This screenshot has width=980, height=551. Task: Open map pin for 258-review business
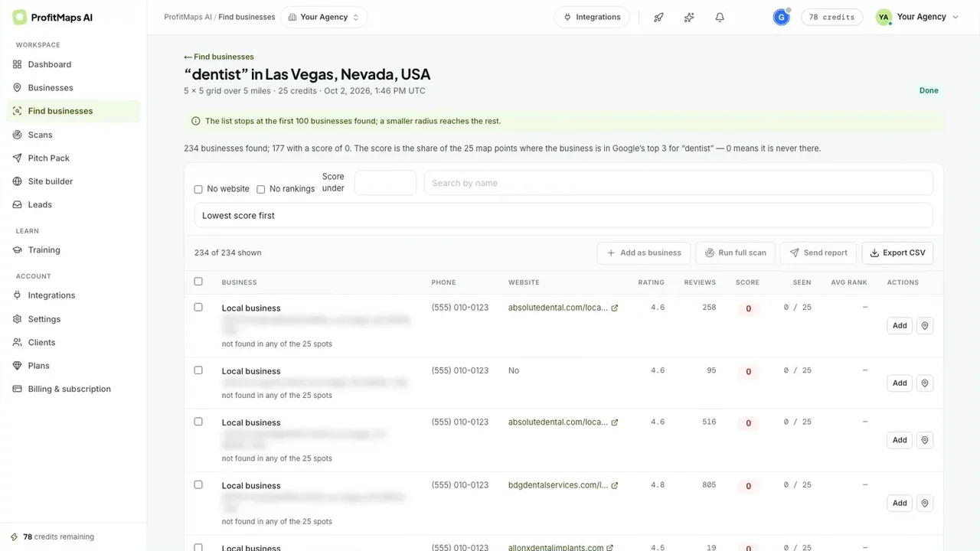pos(925,325)
